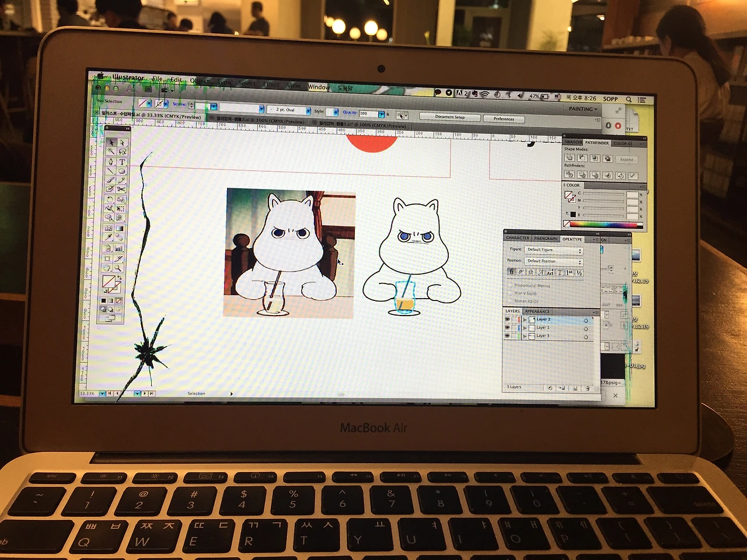
Task: Open the Window menu
Action: [x=319, y=87]
